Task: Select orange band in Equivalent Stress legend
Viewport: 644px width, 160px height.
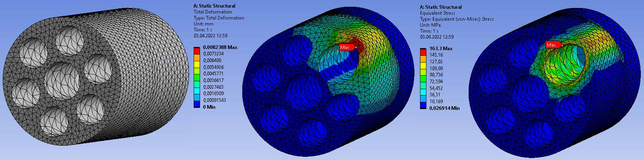Action: (x=423, y=58)
